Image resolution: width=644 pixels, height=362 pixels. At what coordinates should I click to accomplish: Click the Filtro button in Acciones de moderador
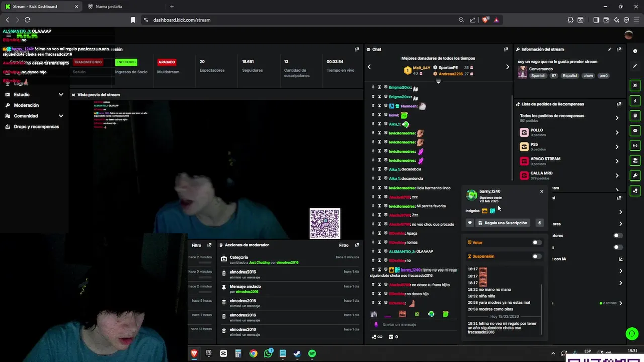[344, 245]
